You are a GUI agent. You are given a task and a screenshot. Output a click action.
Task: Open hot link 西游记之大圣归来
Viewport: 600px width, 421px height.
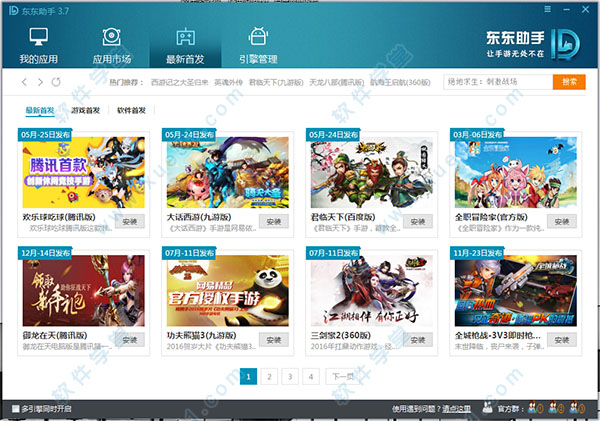point(179,82)
